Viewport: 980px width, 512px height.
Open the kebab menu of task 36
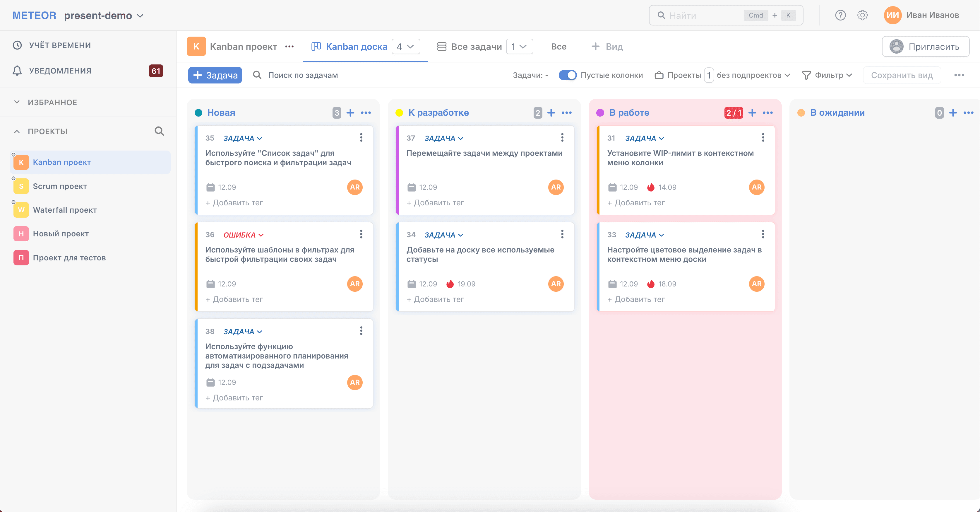(x=361, y=234)
